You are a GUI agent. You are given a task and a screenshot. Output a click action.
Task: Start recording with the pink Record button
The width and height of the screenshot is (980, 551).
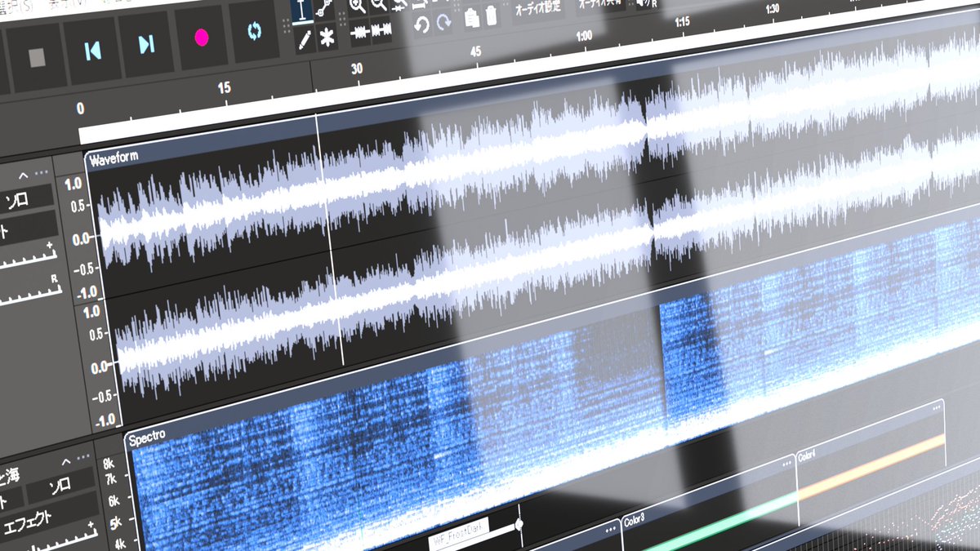[201, 38]
